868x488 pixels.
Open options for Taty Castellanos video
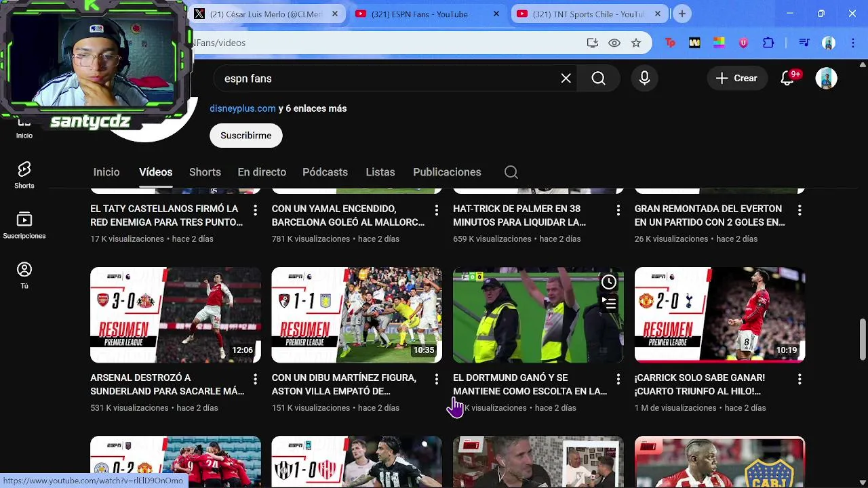coord(255,211)
